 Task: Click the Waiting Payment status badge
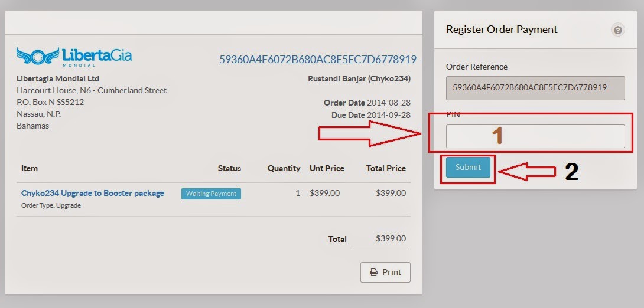tap(211, 194)
